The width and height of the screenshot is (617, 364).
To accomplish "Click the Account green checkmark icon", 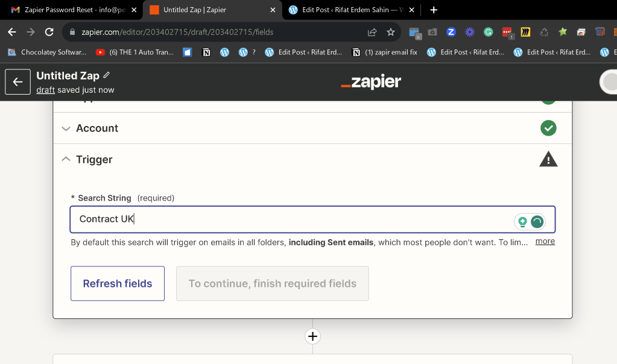I will coord(548,128).
